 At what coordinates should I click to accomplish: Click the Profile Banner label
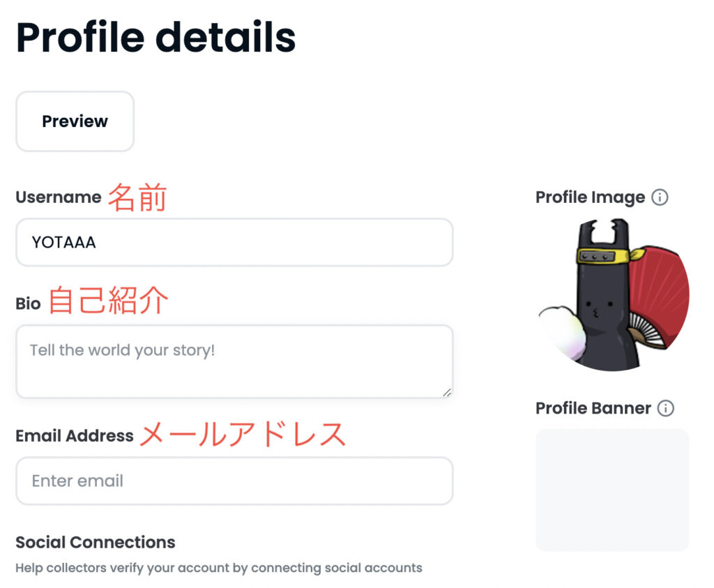coord(593,408)
